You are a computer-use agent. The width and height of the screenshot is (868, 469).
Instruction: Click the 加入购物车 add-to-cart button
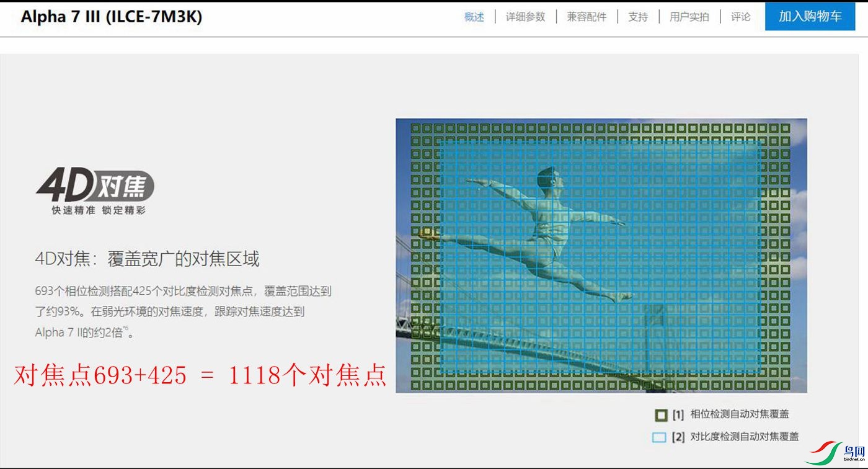(810, 17)
